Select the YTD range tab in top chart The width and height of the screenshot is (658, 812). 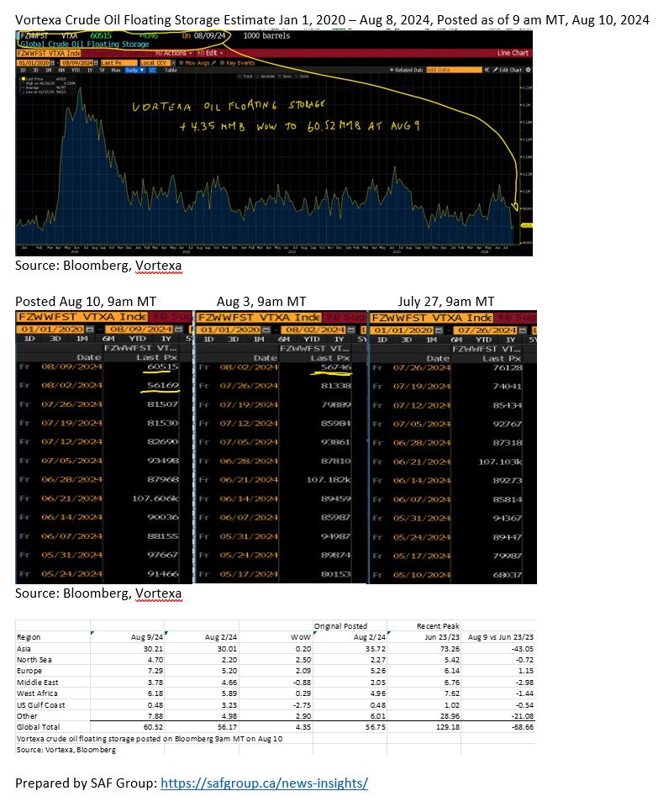click(76, 70)
